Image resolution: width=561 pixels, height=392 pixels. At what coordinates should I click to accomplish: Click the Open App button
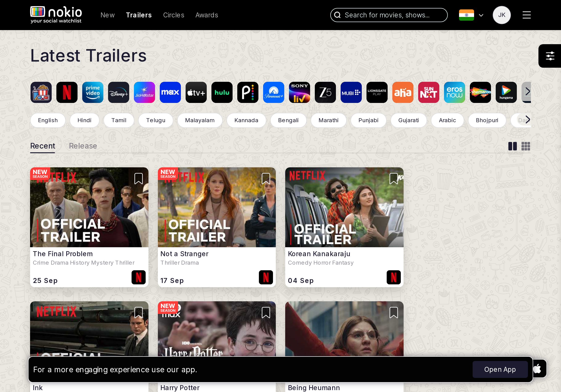coord(500,369)
